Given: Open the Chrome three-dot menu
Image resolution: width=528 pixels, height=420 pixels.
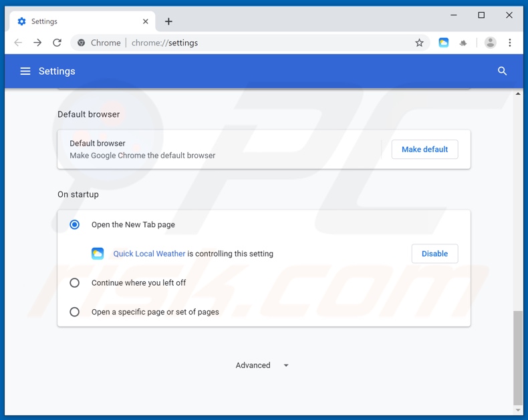Looking at the screenshot, I should tap(509, 43).
